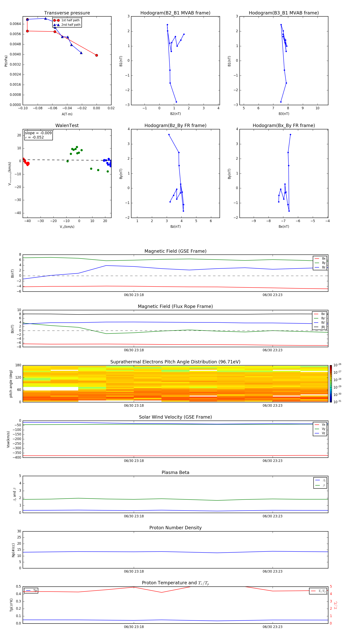Image resolution: width=351 pixels, height=644 pixels.
Task: Click the 'Bx(nT)' axis label
Action: point(284,227)
